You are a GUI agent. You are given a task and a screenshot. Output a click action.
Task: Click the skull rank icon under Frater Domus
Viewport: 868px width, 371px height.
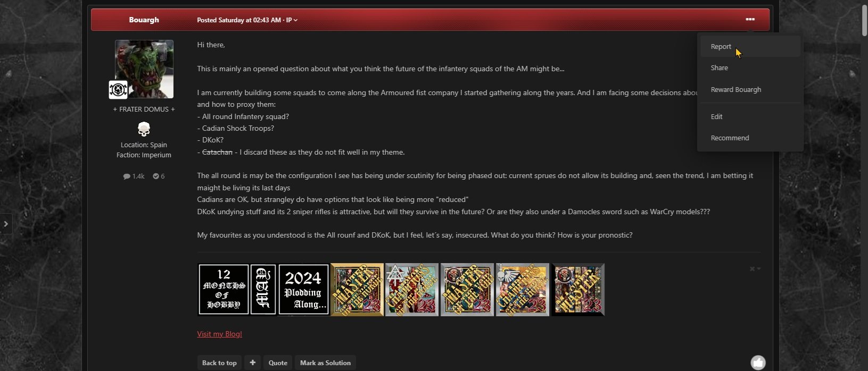pos(144,129)
